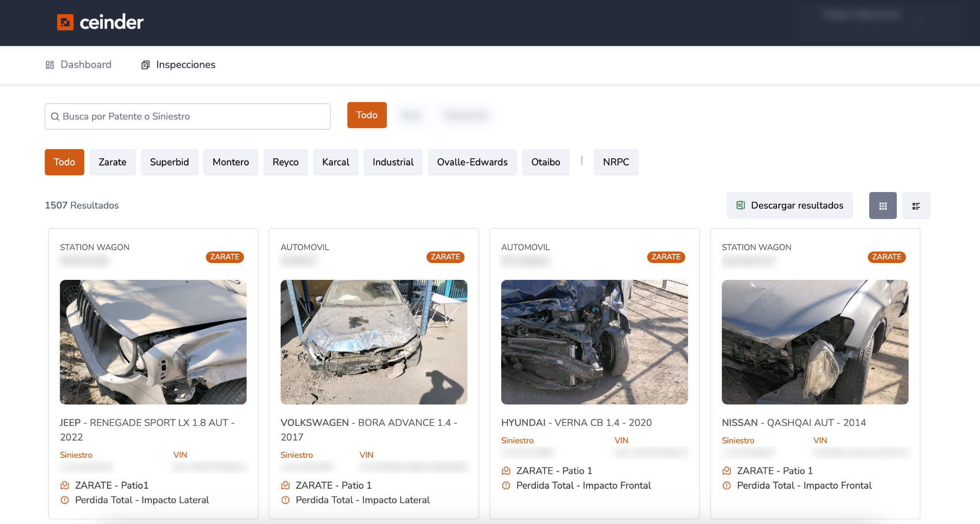
Task: Click the search magnifier icon
Action: [55, 116]
